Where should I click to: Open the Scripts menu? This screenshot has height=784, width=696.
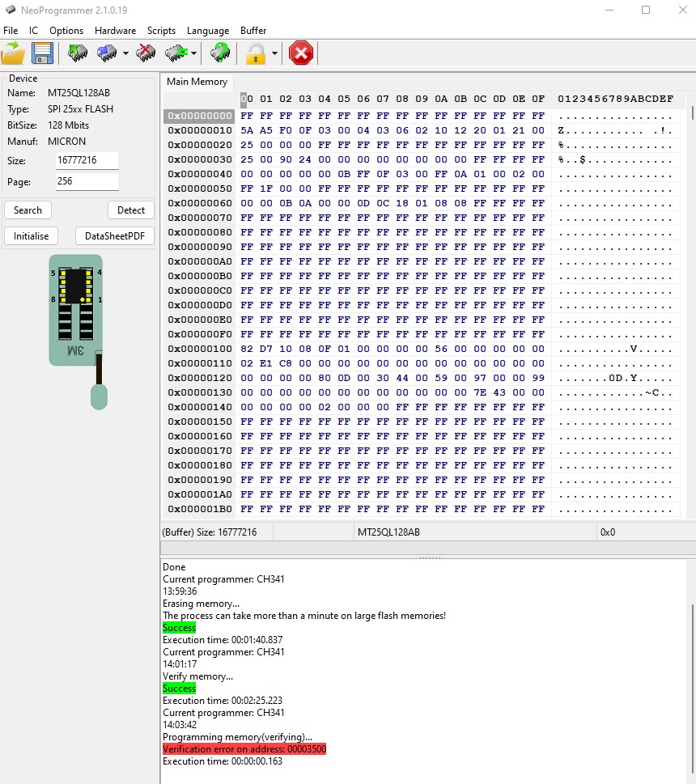click(161, 30)
